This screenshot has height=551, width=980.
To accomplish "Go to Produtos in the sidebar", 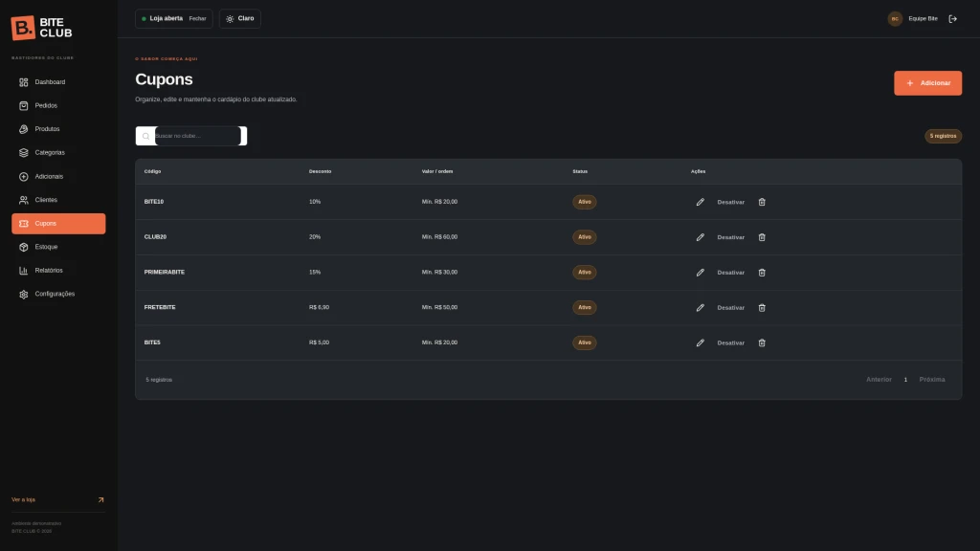I will tap(58, 129).
